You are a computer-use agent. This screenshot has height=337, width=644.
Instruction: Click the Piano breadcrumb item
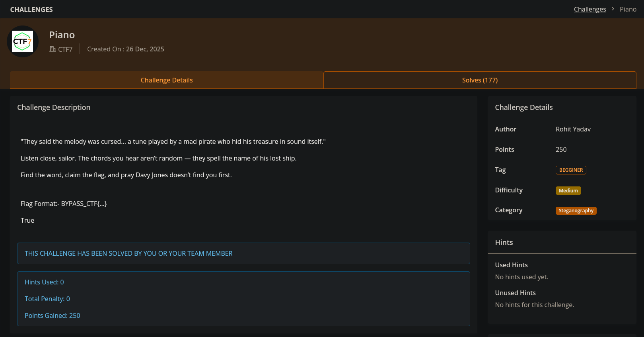[628, 9]
